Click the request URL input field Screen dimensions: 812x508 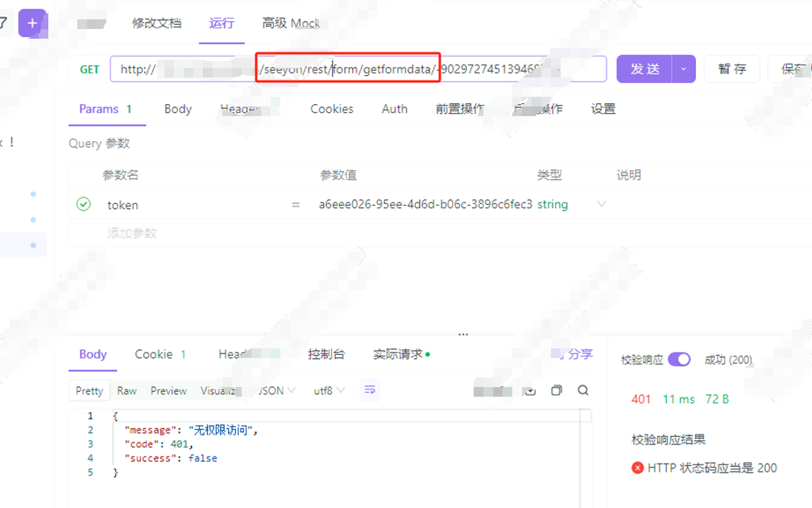click(x=358, y=69)
